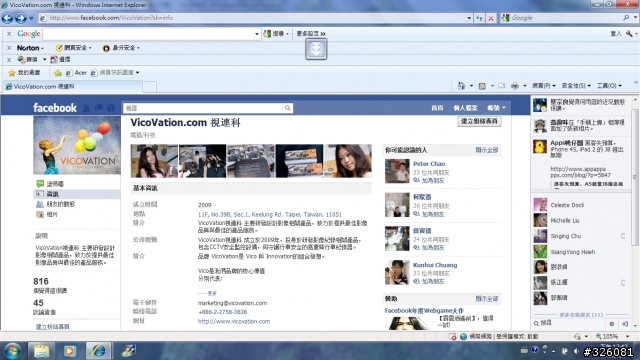640x360 pixels.
Task: Click the IE Home icon in command bar
Action: (x=461, y=86)
